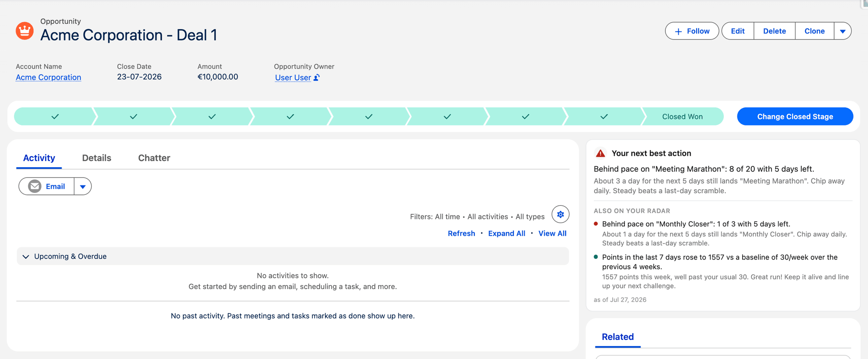Open the User User owner link
The width and height of the screenshot is (868, 359).
coord(293,78)
